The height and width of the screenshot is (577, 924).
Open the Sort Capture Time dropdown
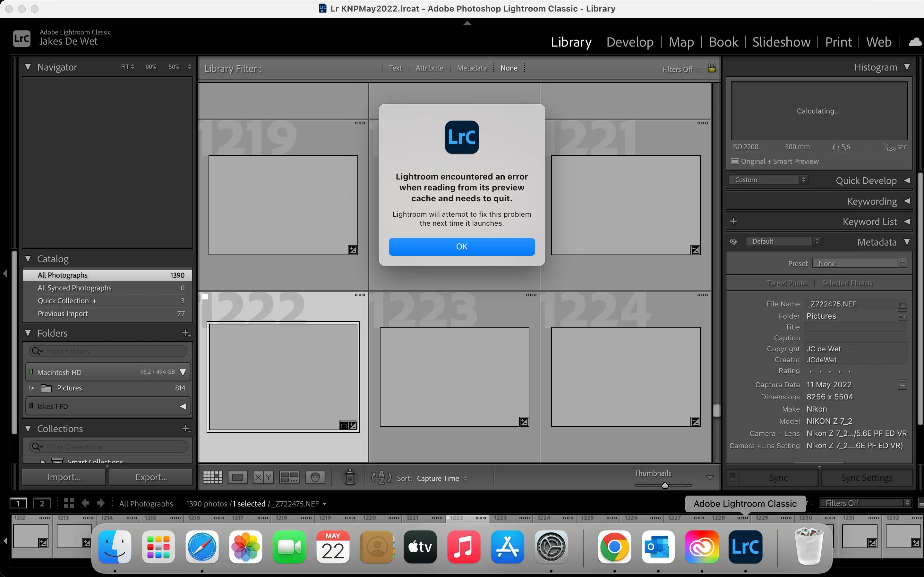(442, 478)
